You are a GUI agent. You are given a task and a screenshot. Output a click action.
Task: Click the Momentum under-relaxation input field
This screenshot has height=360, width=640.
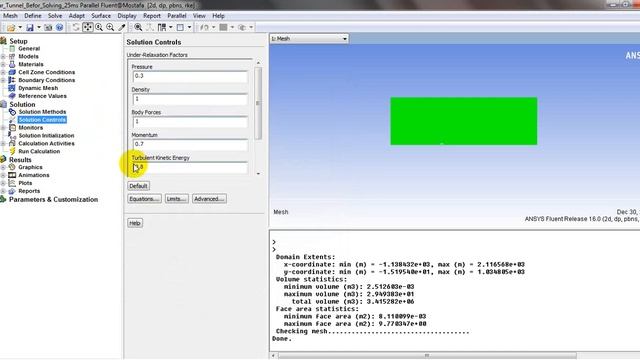point(190,144)
